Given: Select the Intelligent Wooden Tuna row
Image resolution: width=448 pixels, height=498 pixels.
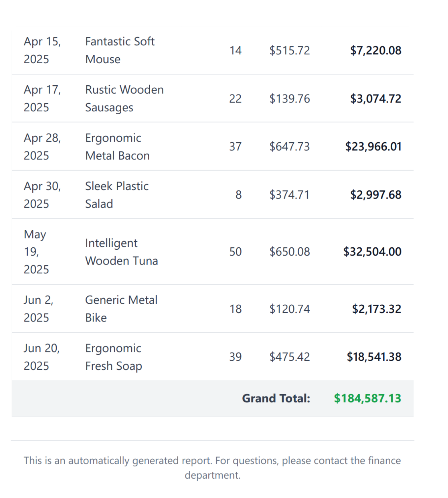Looking at the screenshot, I should coord(213,252).
